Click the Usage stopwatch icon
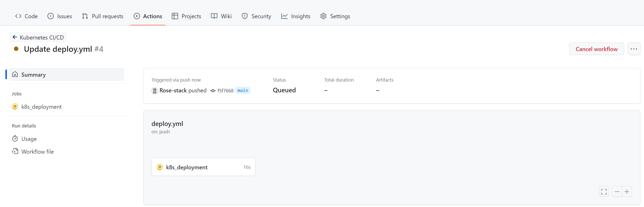This screenshot has width=644, height=207. tap(15, 139)
